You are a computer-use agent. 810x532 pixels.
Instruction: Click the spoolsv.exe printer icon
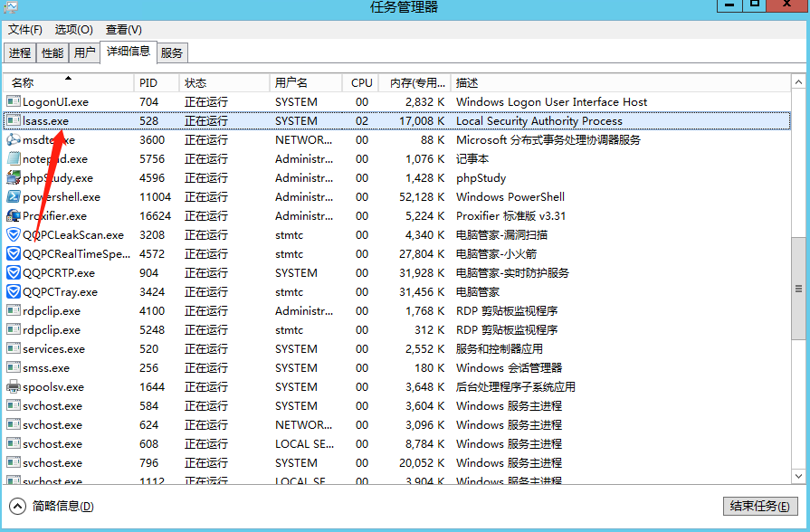tap(14, 387)
